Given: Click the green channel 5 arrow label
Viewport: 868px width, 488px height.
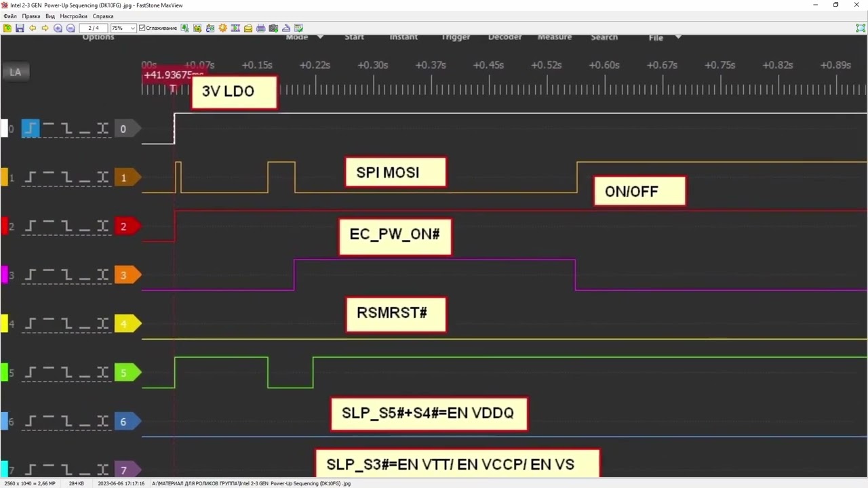Looking at the screenshot, I should point(127,373).
